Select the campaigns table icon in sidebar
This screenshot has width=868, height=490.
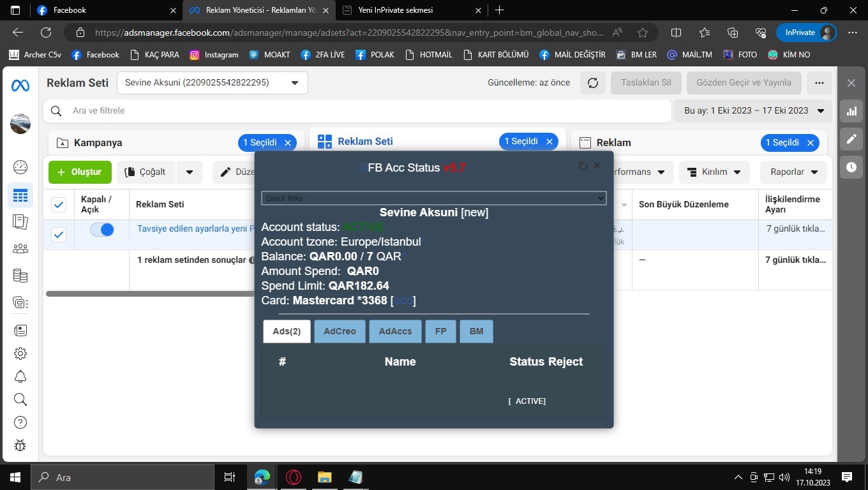pos(20,196)
